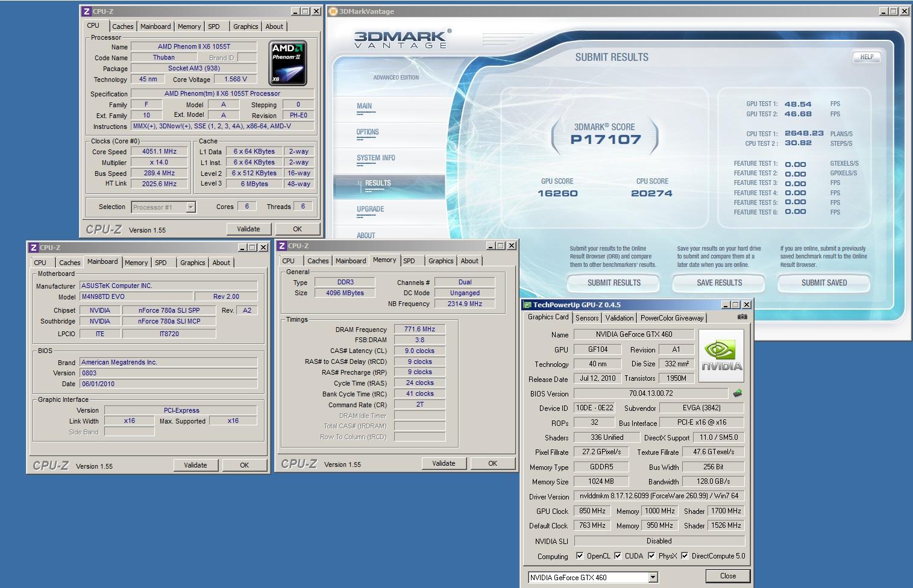Open ABOUT in 3DMark sidebar

[x=365, y=236]
